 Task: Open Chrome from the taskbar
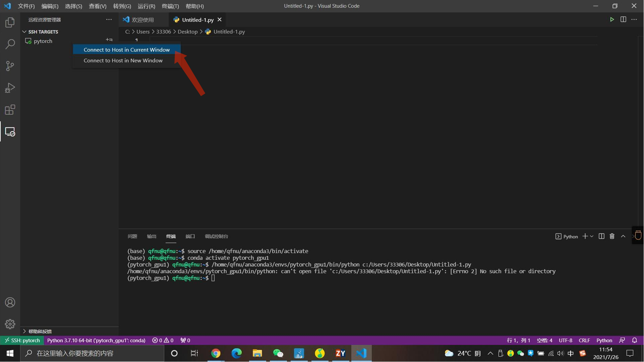pyautogui.click(x=216, y=353)
